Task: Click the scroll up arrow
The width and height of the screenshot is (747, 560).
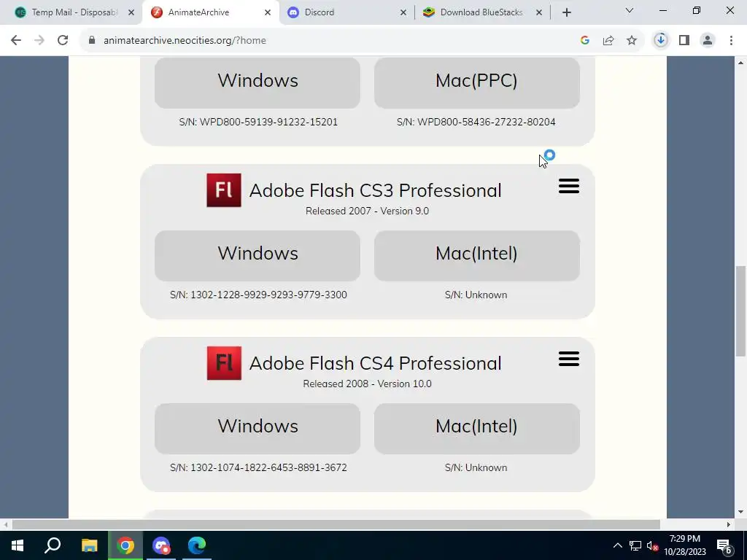Action: 740,63
